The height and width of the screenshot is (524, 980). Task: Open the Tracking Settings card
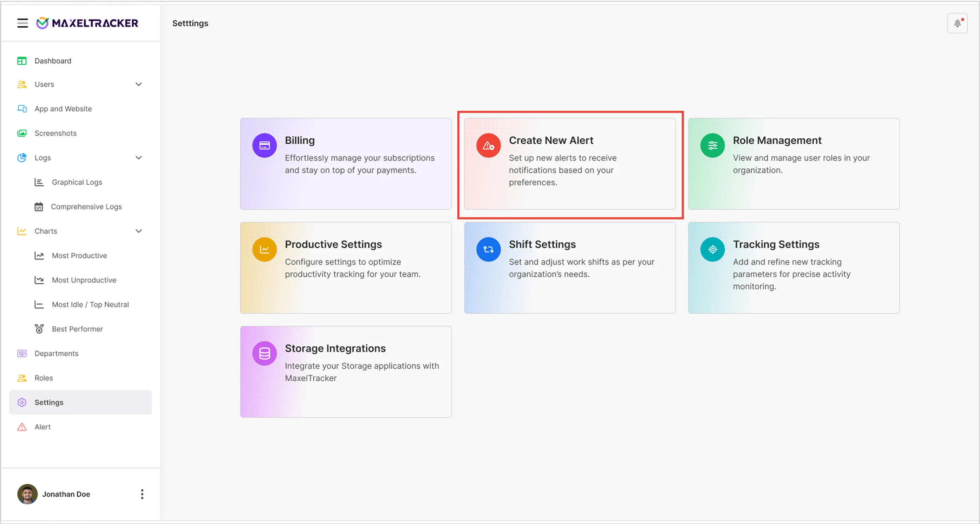tap(793, 268)
